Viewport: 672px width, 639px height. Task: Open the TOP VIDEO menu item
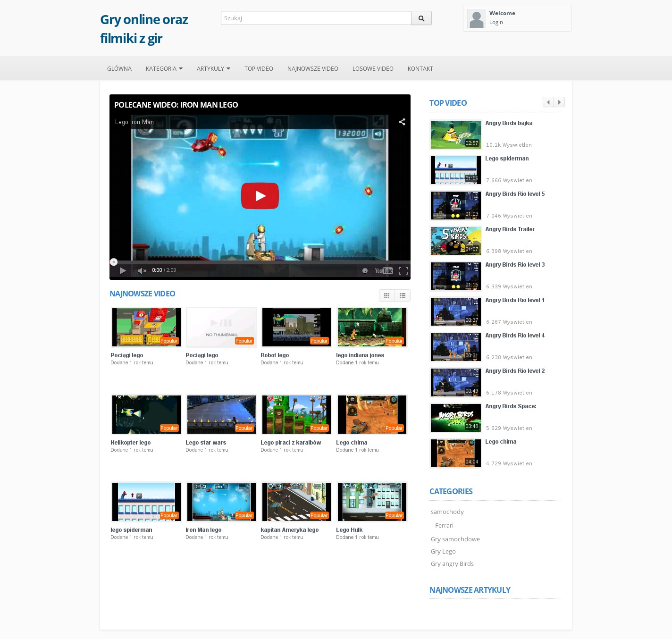(259, 68)
